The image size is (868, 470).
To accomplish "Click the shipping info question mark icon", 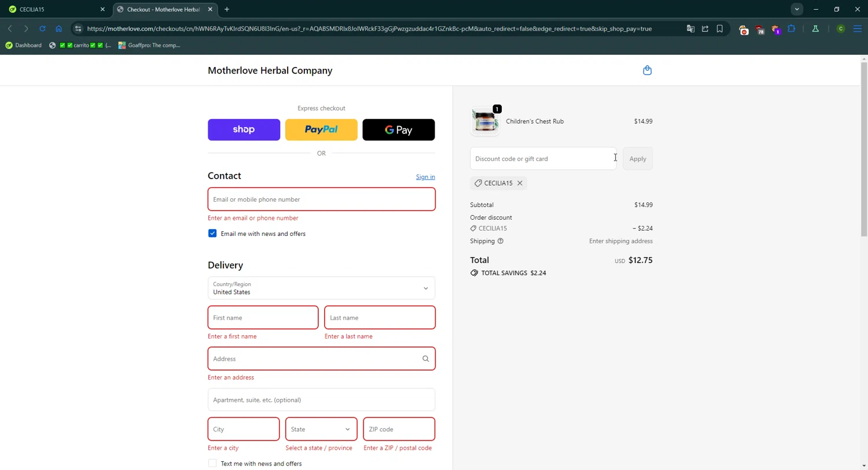I will tap(501, 241).
